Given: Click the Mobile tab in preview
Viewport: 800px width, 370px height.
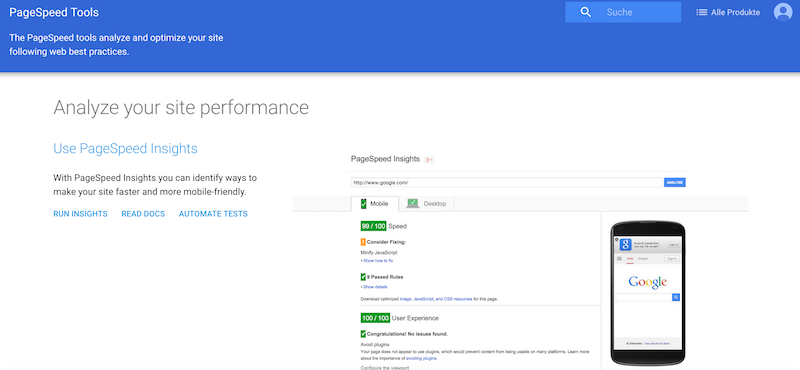Looking at the screenshot, I should pyautogui.click(x=374, y=204).
